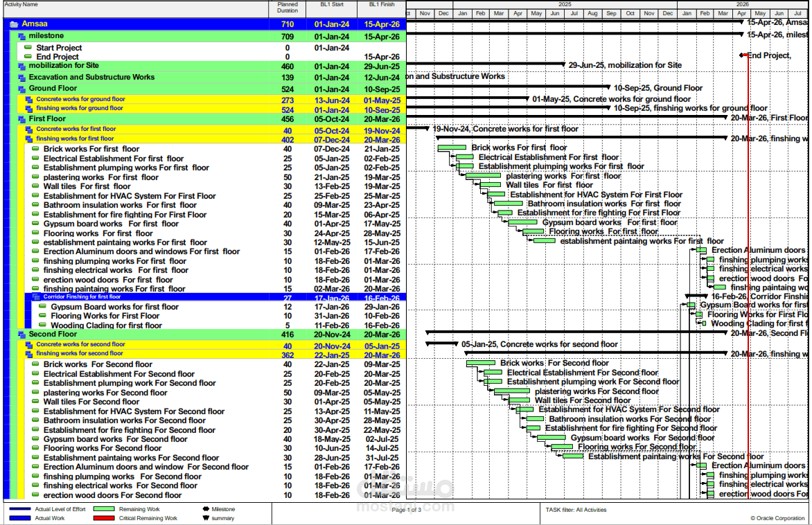
Task: Click the Planned Duration column header
Action: point(288,8)
